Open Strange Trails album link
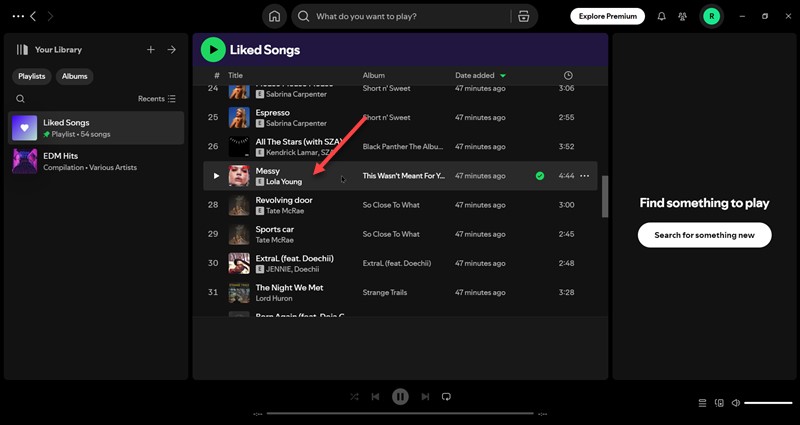The image size is (800, 425). coord(385,292)
